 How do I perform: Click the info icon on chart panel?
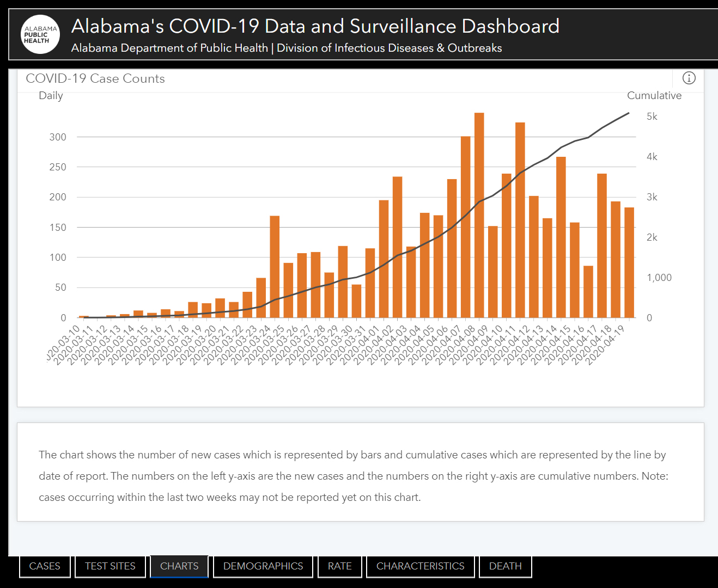pos(689,78)
